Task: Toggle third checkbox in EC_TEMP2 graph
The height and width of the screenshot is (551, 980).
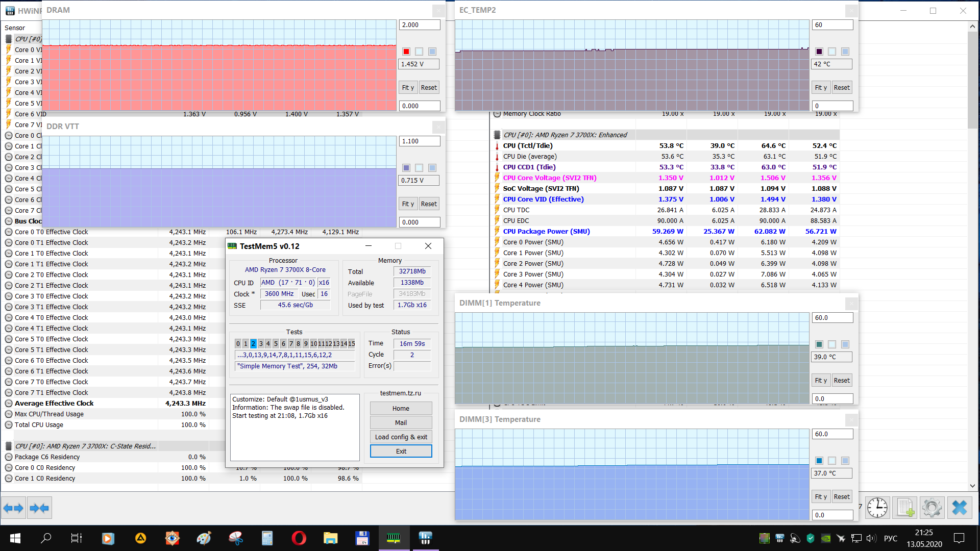Action: point(845,52)
